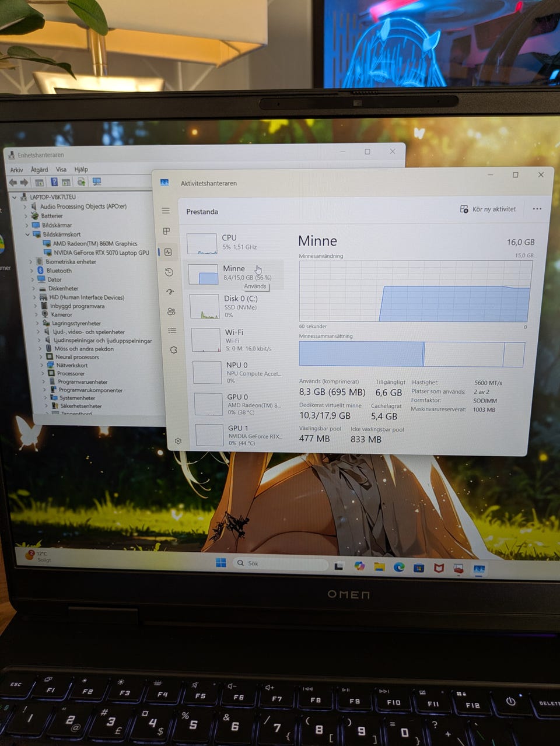Click the SODIMM form factor value
The image size is (560, 746).
tap(485, 401)
